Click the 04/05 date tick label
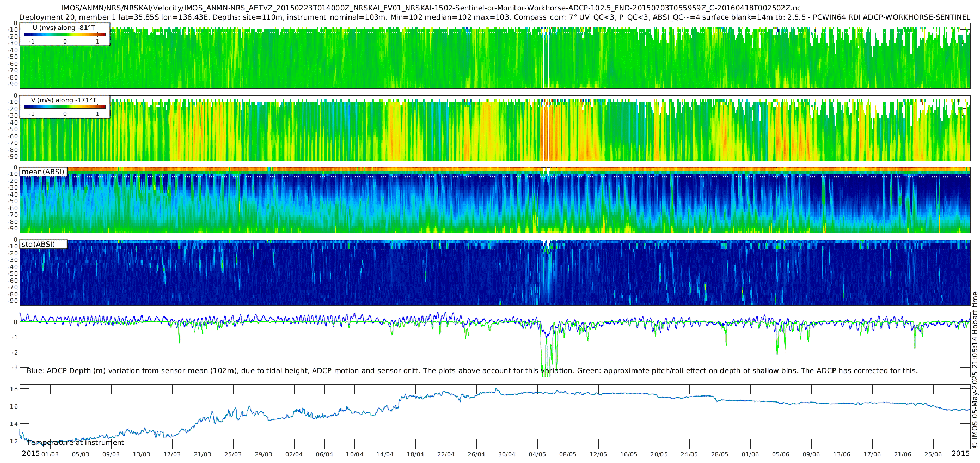This screenshot has width=980, height=463. pos(537,454)
